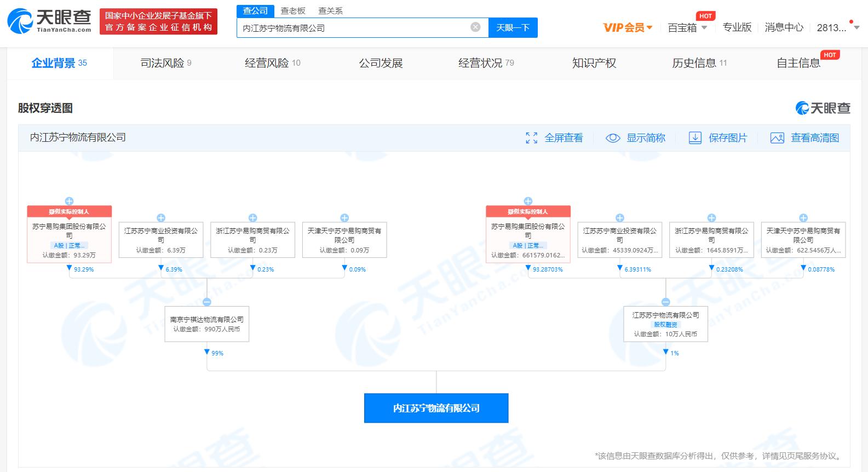Screen dimensions: 868x472
Task: Select 经营风险 tab
Action: click(272, 63)
